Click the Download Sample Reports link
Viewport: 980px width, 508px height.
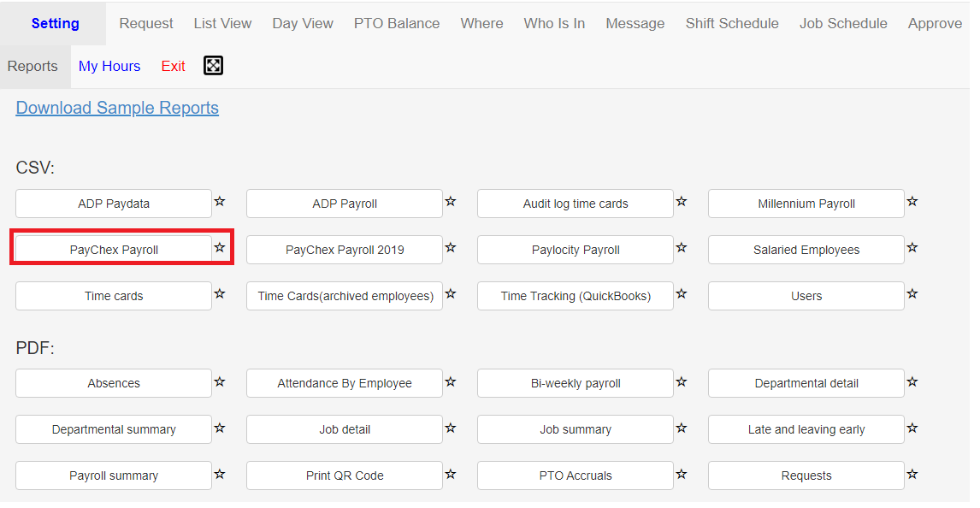(x=117, y=108)
